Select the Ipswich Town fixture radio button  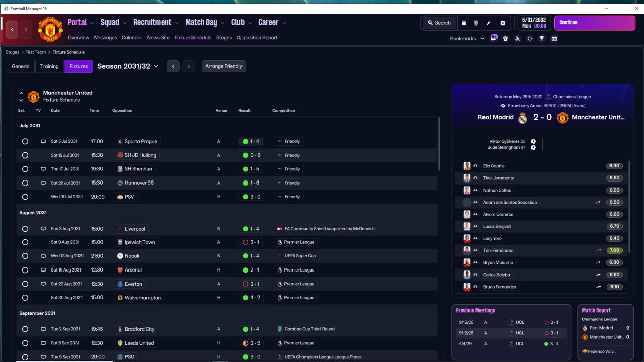tap(25, 242)
